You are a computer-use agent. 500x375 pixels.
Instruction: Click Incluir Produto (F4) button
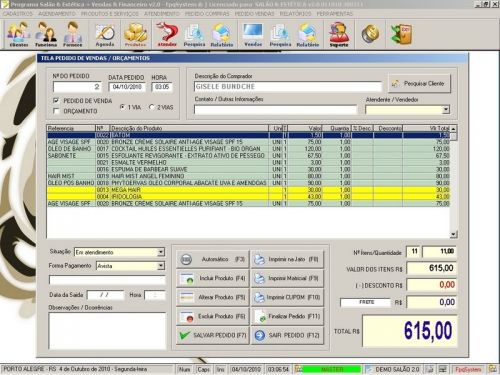tap(213, 278)
